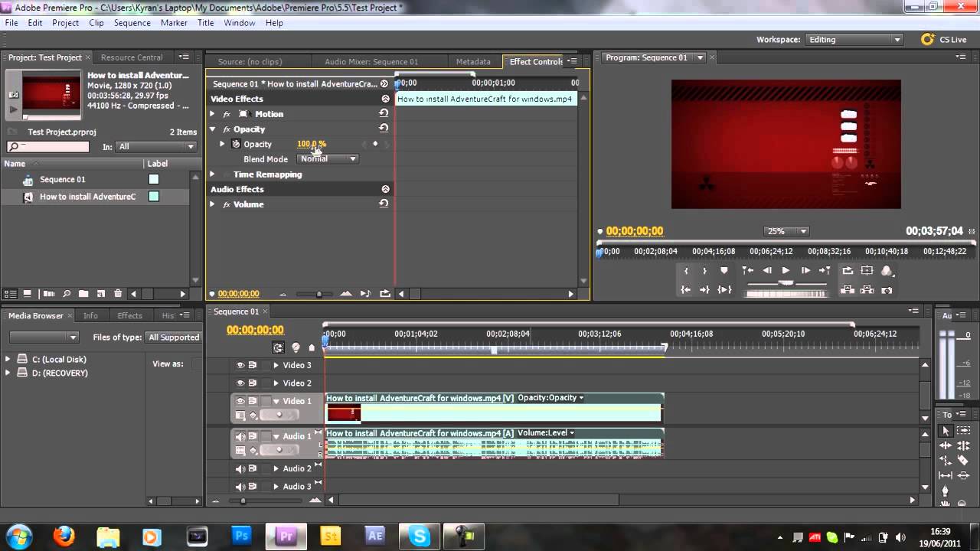This screenshot has height=551, width=980.
Task: Click the CS Live button
Action: click(x=944, y=40)
